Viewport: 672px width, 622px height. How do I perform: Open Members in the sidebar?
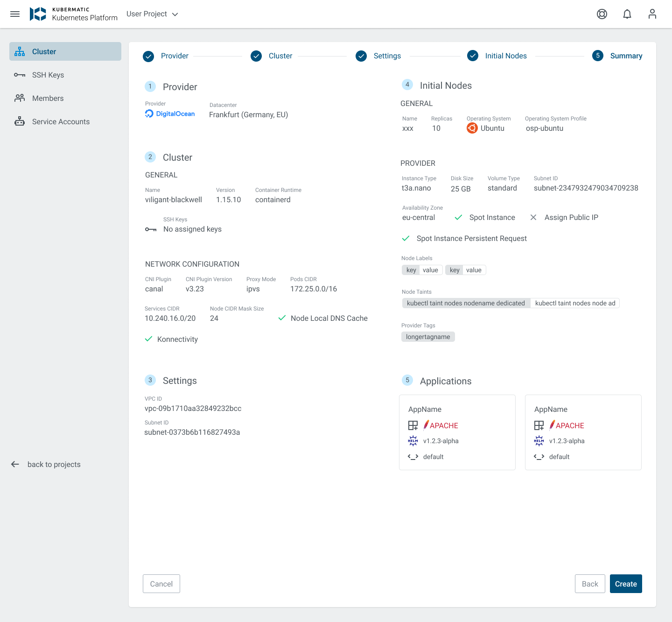[x=65, y=98]
